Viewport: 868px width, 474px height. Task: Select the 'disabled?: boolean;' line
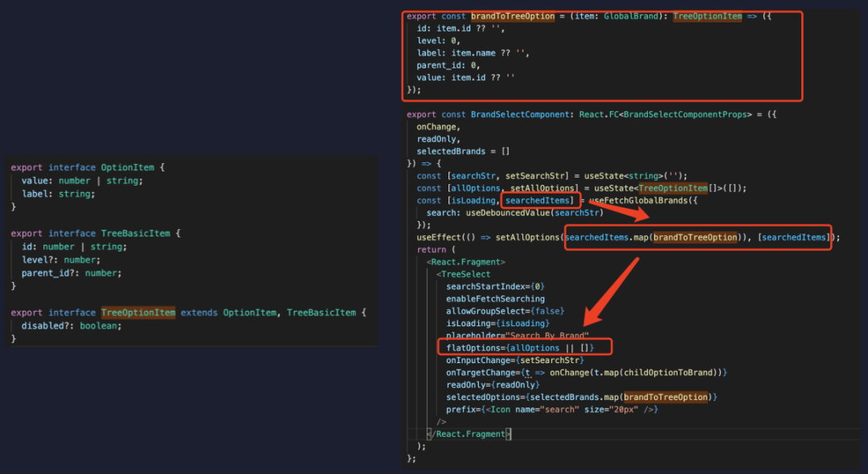[x=72, y=325]
